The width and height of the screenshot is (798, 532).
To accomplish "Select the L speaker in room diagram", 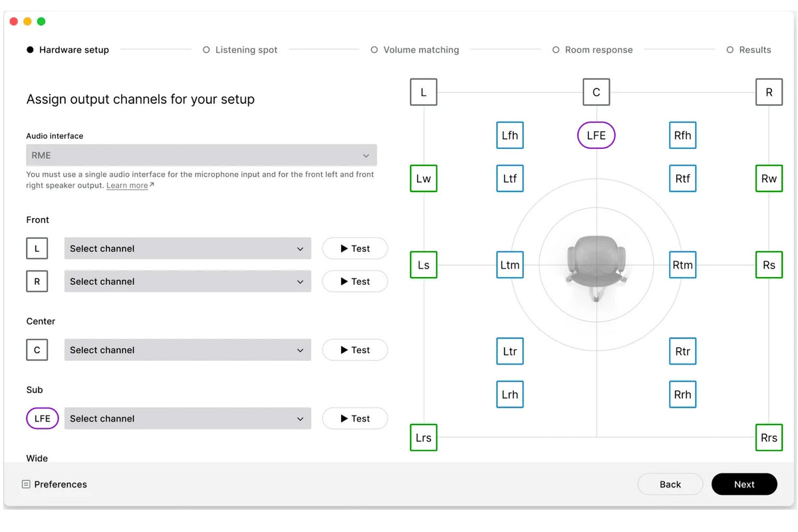I will point(424,92).
